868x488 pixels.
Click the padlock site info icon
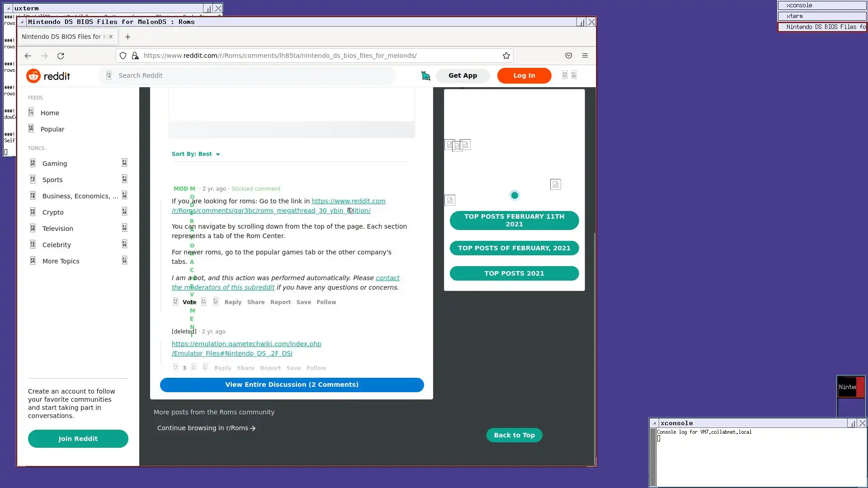tap(135, 56)
